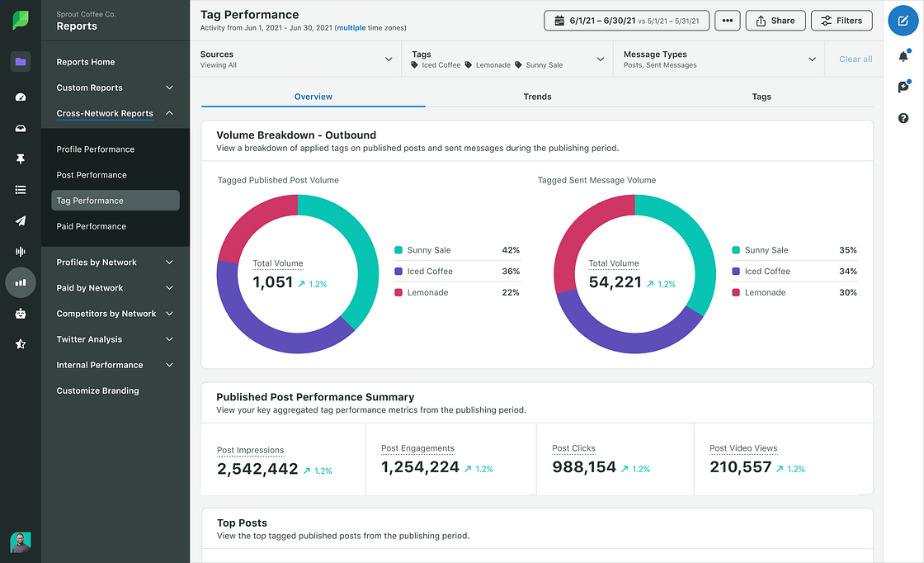Open the help question mark icon
This screenshot has width=924, height=563.
click(903, 118)
